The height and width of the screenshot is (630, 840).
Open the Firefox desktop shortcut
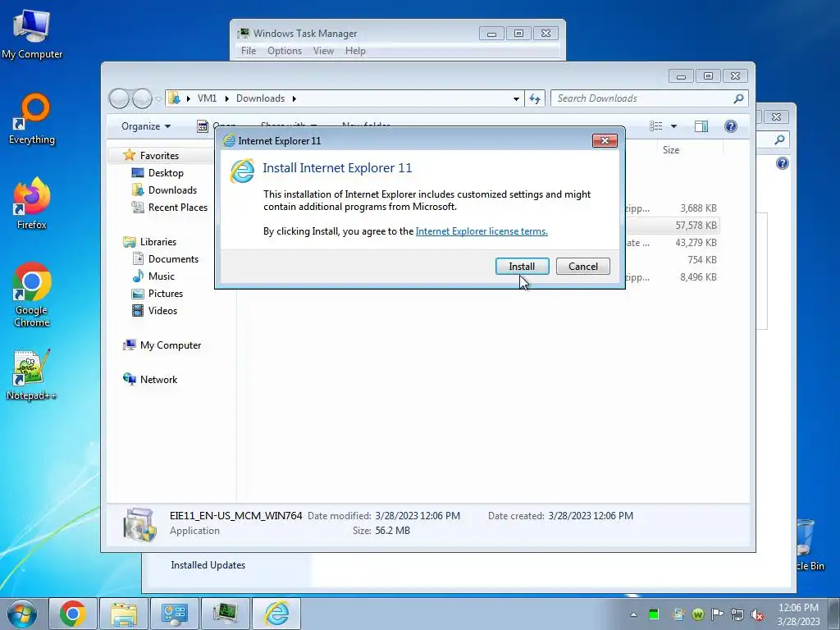click(x=32, y=204)
